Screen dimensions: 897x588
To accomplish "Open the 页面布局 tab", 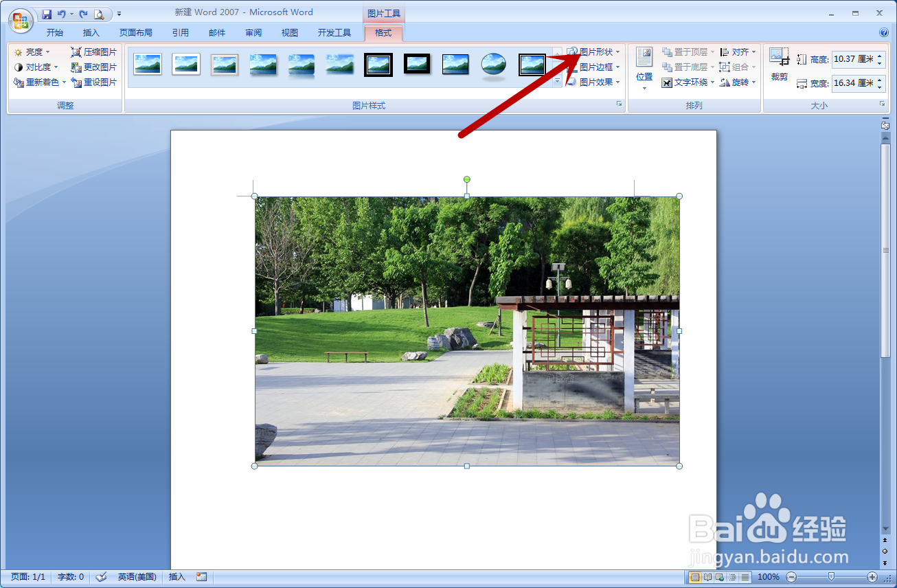I will 136,32.
